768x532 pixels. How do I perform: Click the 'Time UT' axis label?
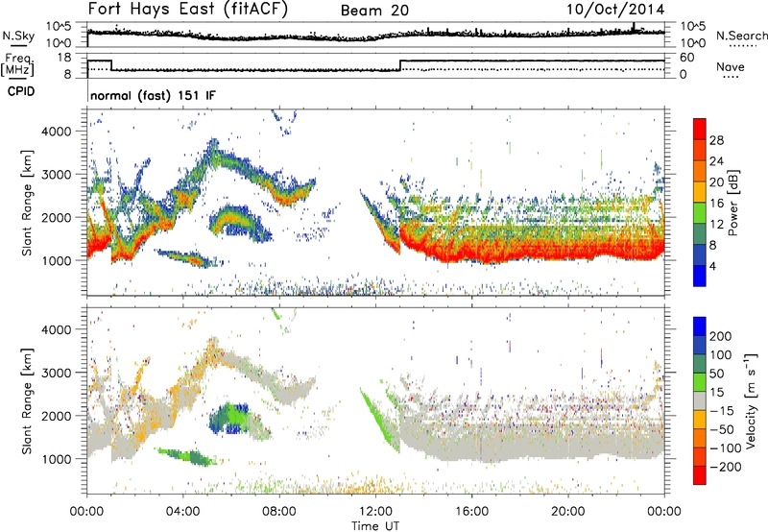375,526
